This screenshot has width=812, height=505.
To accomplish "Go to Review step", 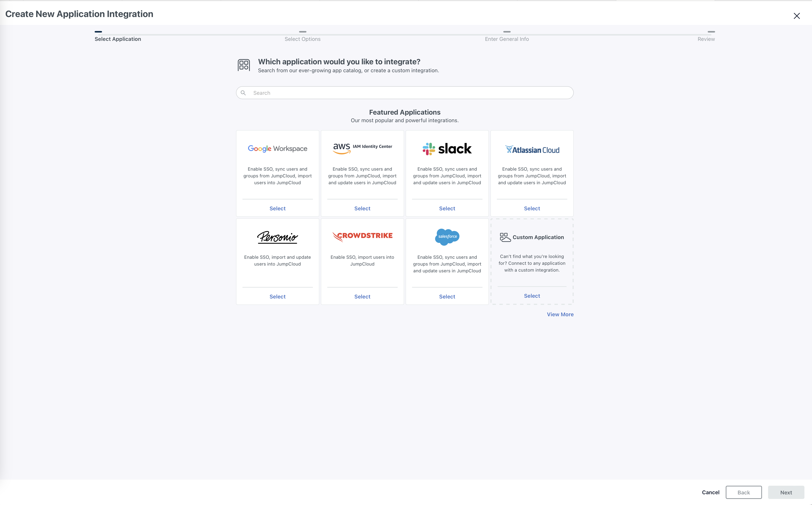I will [x=706, y=39].
